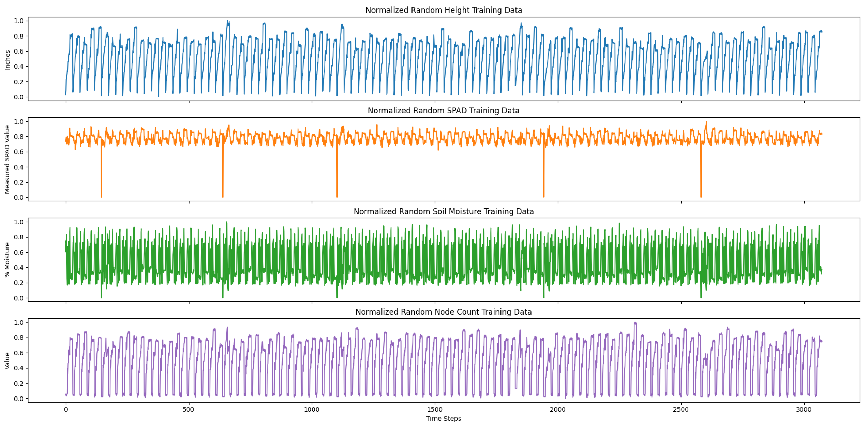This screenshot has width=868, height=425.
Task: Click the 2500 tick label on x-axis
Action: click(681, 410)
